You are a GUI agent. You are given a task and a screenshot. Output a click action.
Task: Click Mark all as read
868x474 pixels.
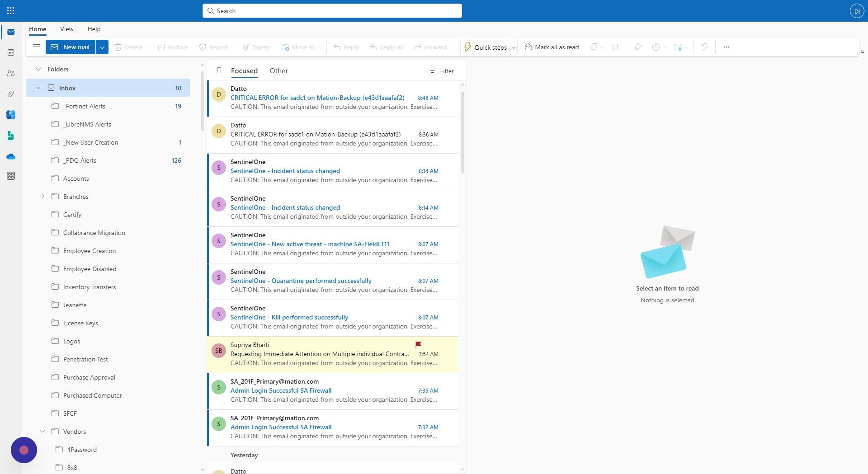(x=551, y=47)
